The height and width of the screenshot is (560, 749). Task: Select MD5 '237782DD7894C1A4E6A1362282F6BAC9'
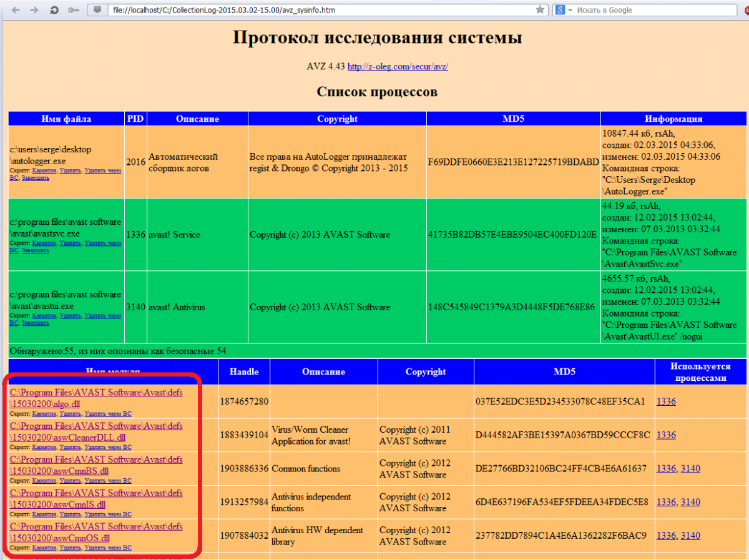click(561, 536)
